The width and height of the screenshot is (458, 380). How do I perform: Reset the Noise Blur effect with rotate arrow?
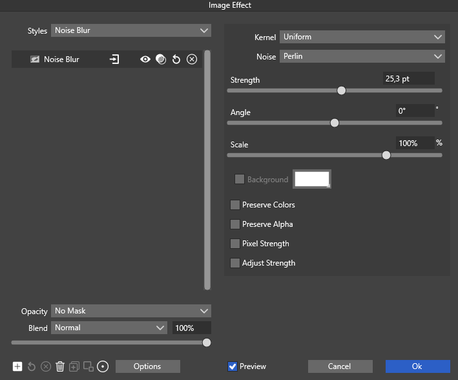click(176, 59)
